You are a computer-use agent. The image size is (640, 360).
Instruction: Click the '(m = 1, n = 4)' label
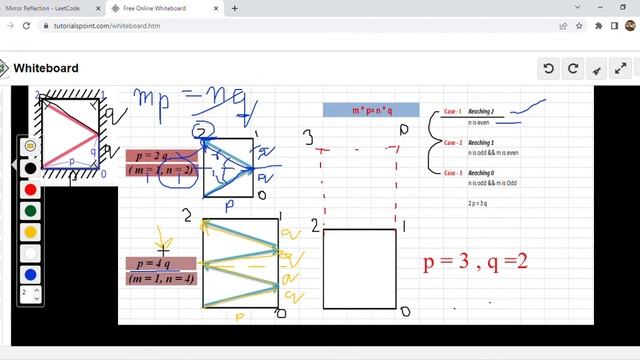161,279
